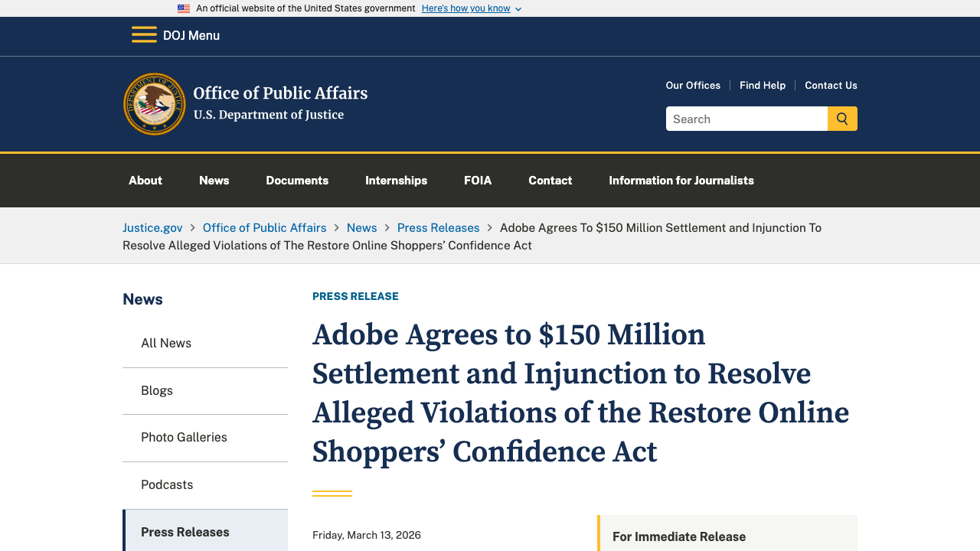The height and width of the screenshot is (551, 980).
Task: Click the Adobe settlement article headline
Action: 580,393
